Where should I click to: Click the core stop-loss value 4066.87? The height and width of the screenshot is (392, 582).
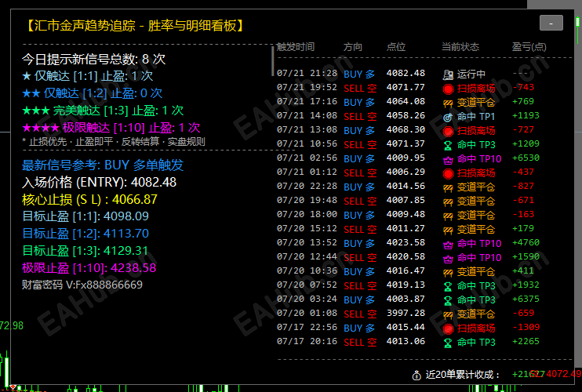click(135, 199)
